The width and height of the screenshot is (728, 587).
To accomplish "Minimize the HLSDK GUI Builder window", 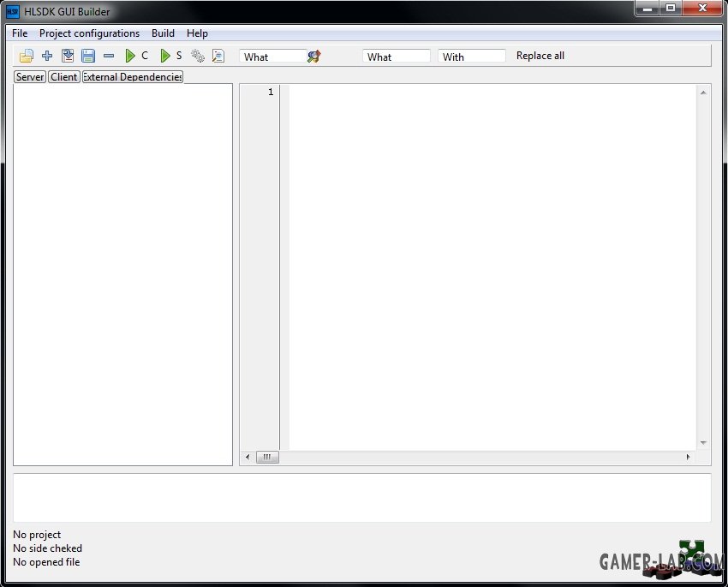I will (x=647, y=9).
